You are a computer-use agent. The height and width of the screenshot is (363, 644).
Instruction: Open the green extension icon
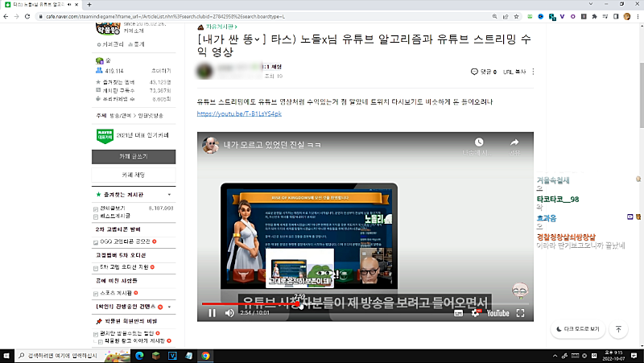tap(530, 16)
